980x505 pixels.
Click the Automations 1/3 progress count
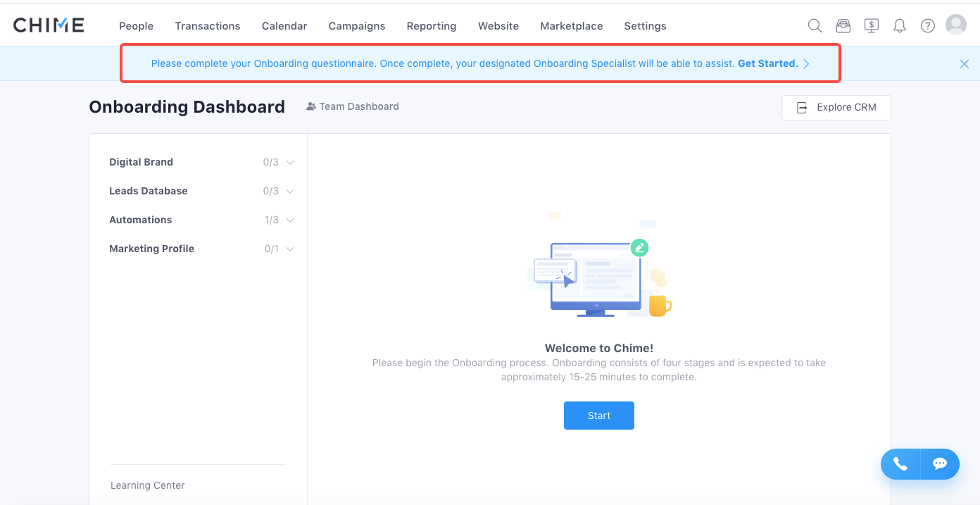coord(272,220)
